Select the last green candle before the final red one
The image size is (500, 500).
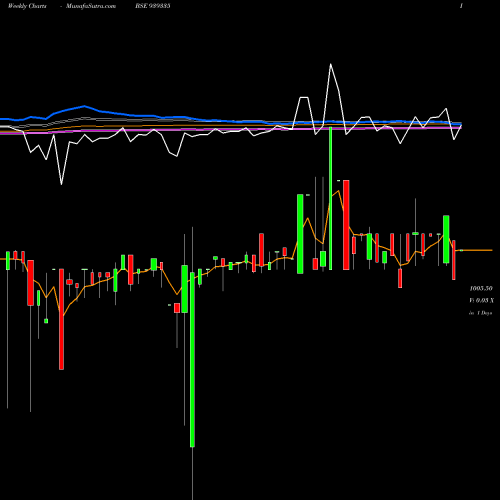coord(446,239)
